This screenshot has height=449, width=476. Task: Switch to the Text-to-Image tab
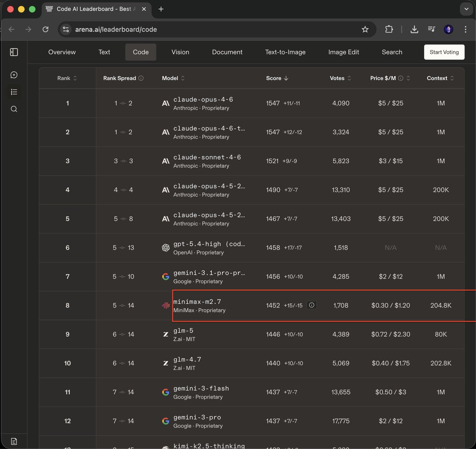point(285,52)
